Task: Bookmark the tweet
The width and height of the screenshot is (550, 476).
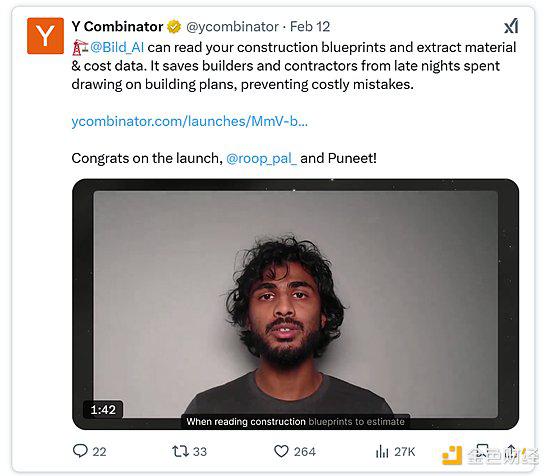Action: coord(482,451)
